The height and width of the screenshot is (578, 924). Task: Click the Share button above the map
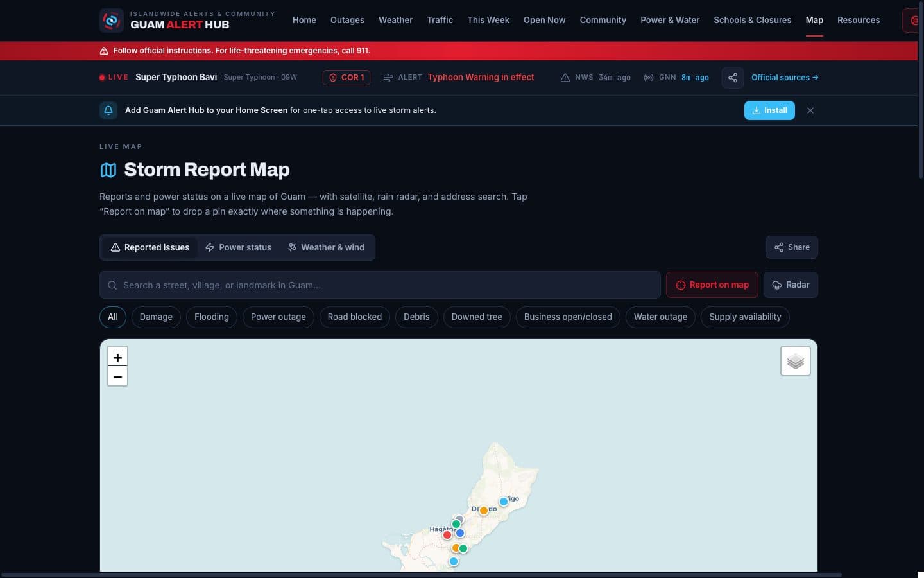coord(792,247)
